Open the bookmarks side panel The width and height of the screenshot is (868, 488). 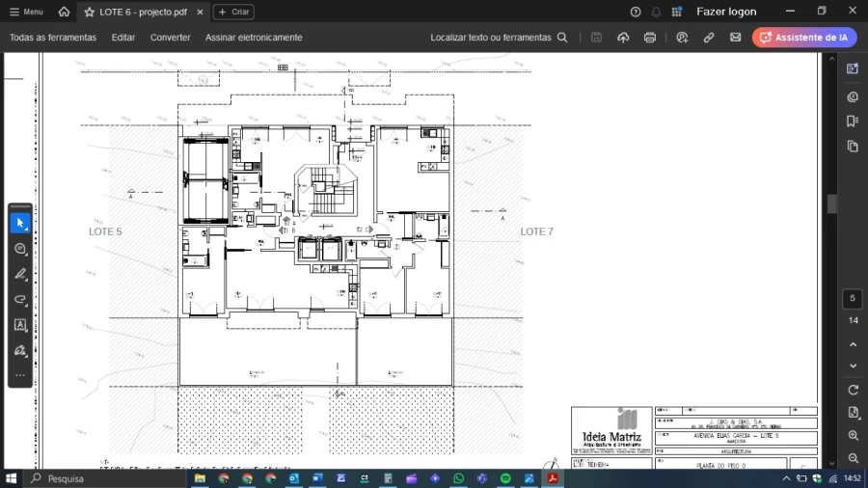[853, 122]
